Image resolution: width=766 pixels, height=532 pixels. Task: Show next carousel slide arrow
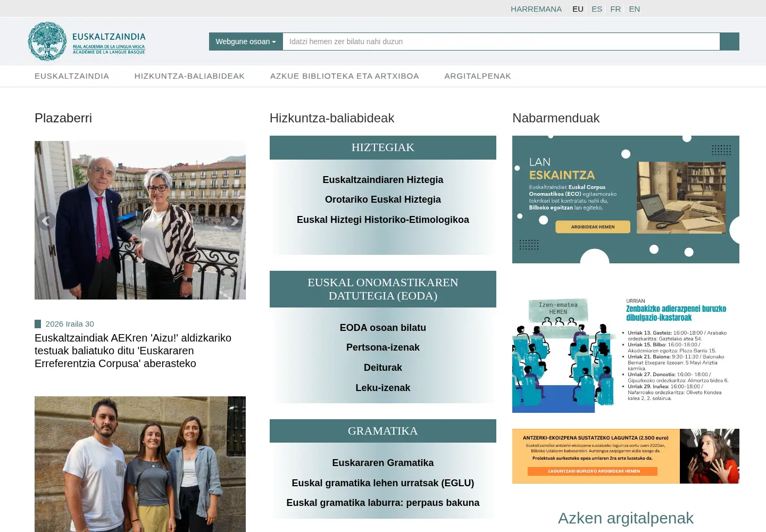point(234,221)
